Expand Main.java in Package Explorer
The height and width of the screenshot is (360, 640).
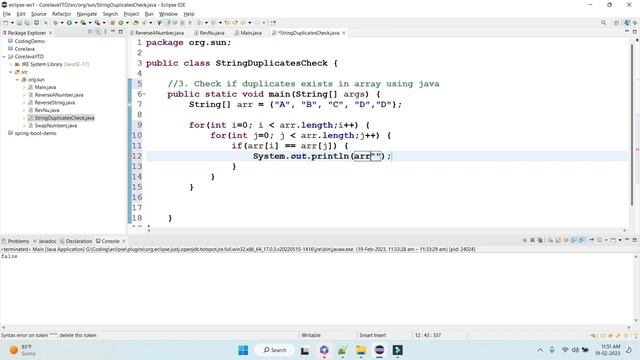click(x=24, y=87)
